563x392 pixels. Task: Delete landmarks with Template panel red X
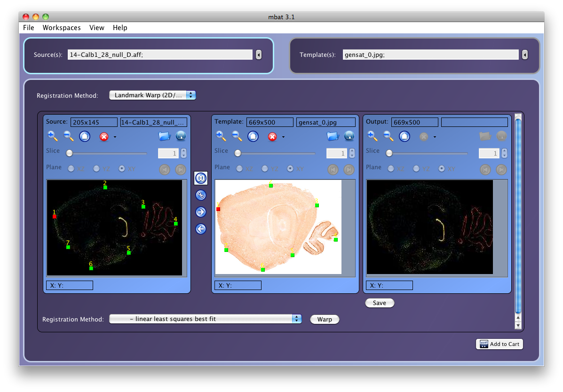coord(272,137)
